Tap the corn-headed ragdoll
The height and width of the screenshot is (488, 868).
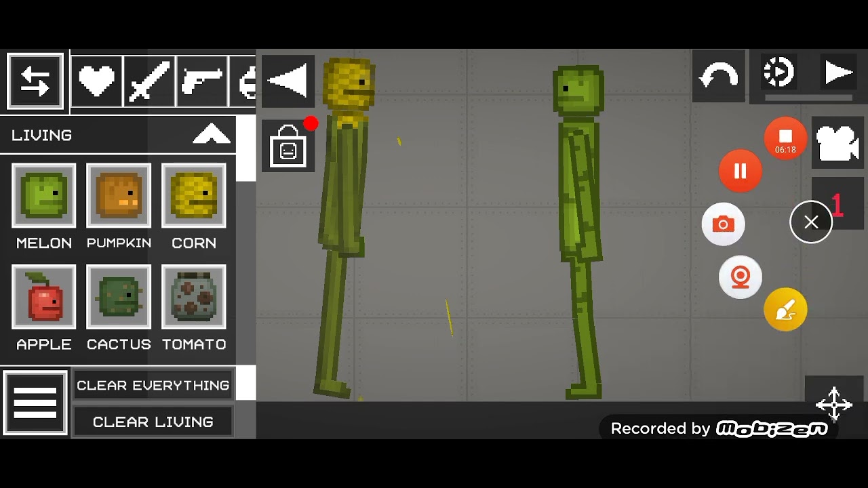pos(344,227)
